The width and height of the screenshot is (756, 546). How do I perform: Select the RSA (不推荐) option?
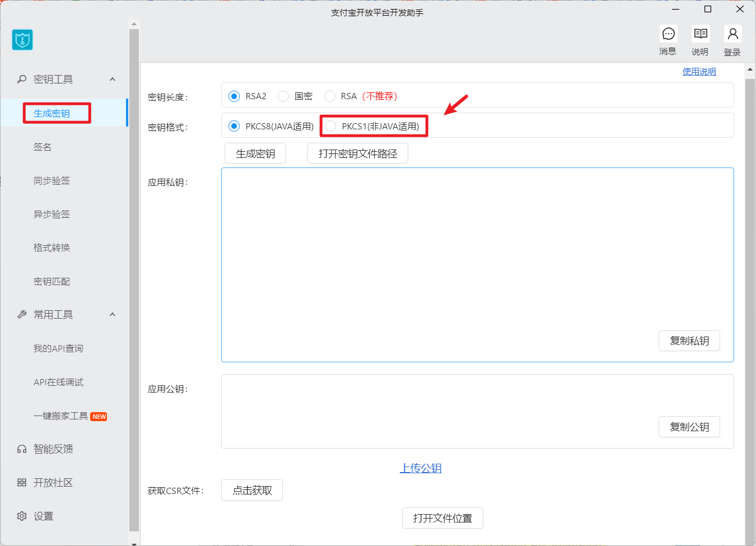click(x=330, y=96)
